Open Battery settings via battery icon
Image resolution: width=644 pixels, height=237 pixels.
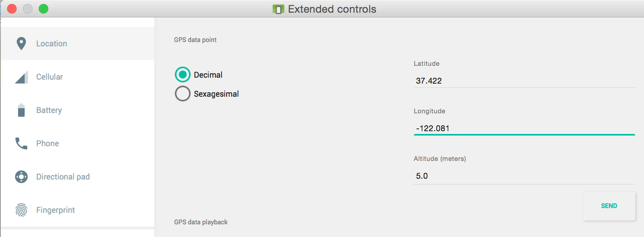coord(21,110)
